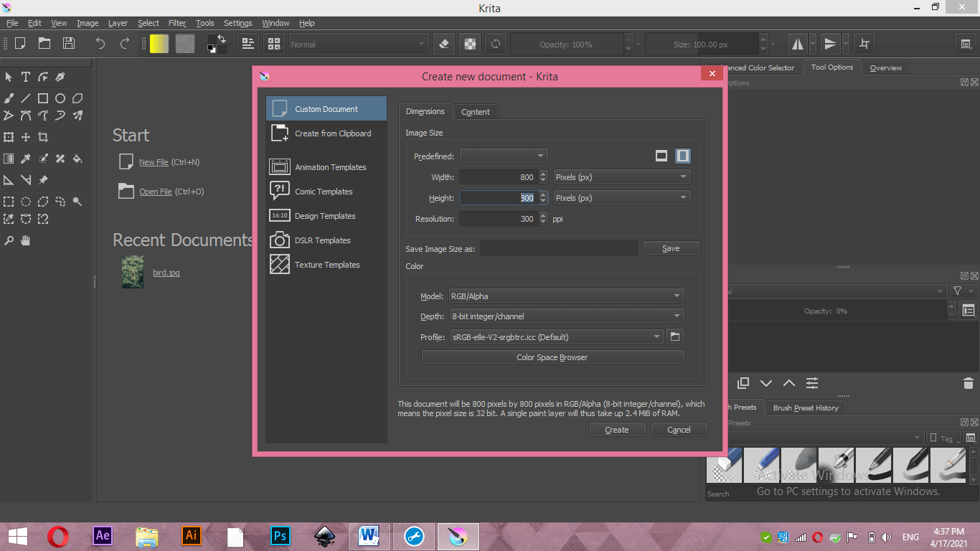Click the duplicate layer icon

point(743,383)
